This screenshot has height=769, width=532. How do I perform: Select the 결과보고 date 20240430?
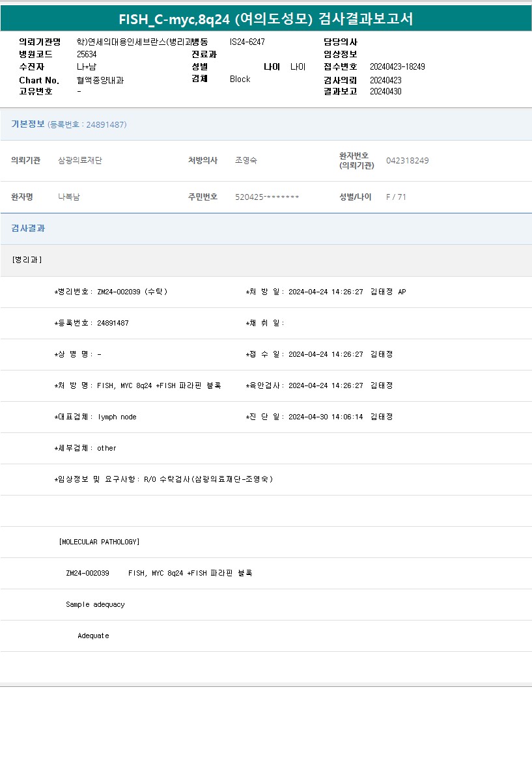coord(385,92)
